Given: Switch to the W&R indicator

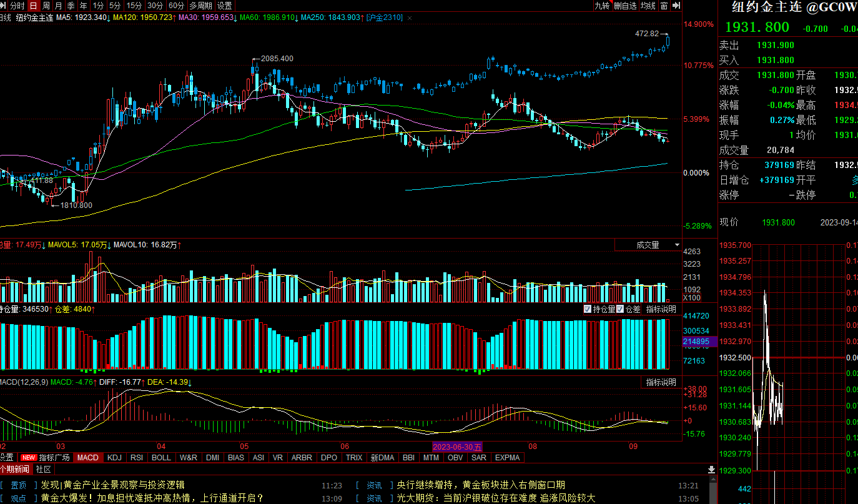Looking at the screenshot, I should [188, 457].
